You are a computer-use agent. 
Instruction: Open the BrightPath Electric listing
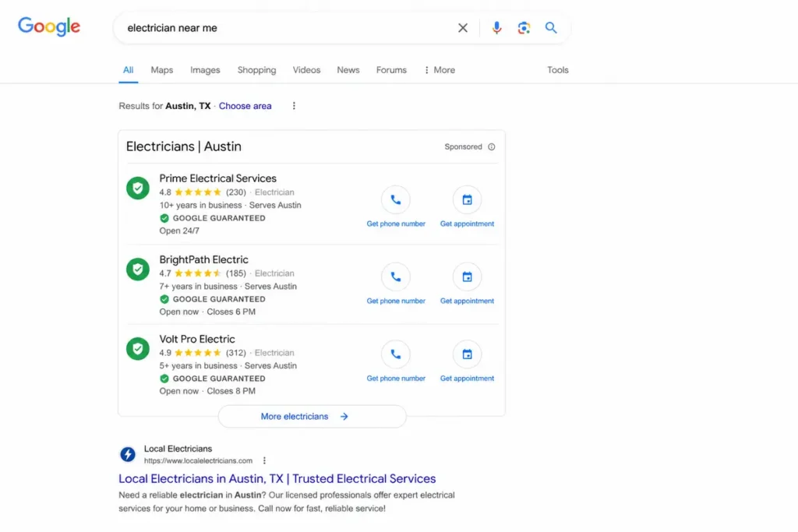pos(203,260)
